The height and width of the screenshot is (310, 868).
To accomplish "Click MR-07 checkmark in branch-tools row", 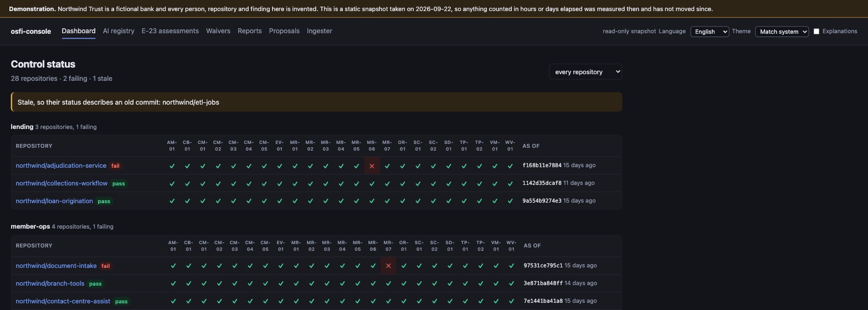I will [x=388, y=283].
